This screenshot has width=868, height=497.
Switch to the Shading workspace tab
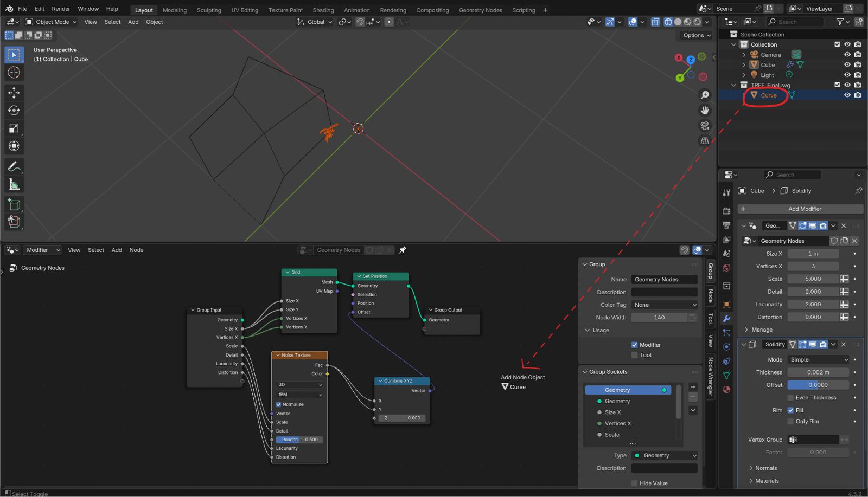[x=323, y=10]
